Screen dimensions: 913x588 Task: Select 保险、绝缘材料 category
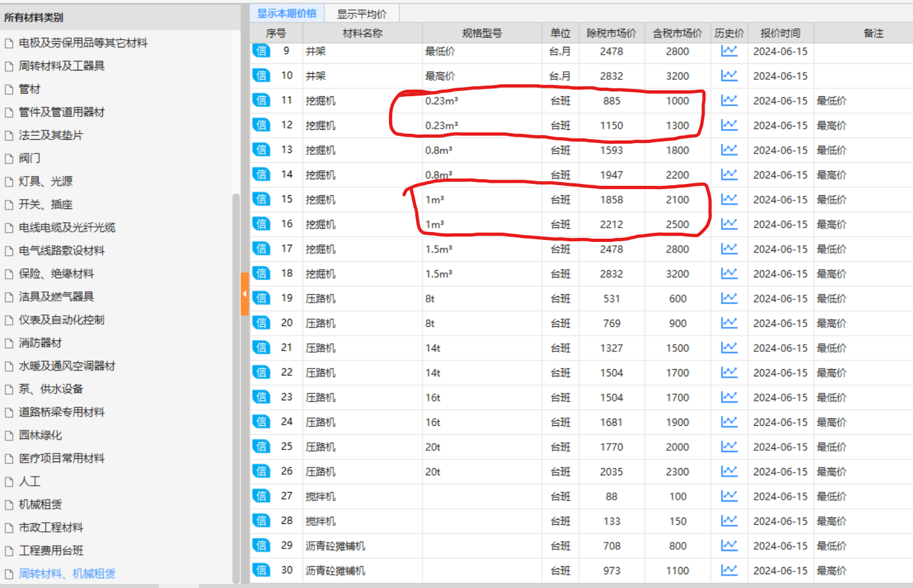pos(56,274)
